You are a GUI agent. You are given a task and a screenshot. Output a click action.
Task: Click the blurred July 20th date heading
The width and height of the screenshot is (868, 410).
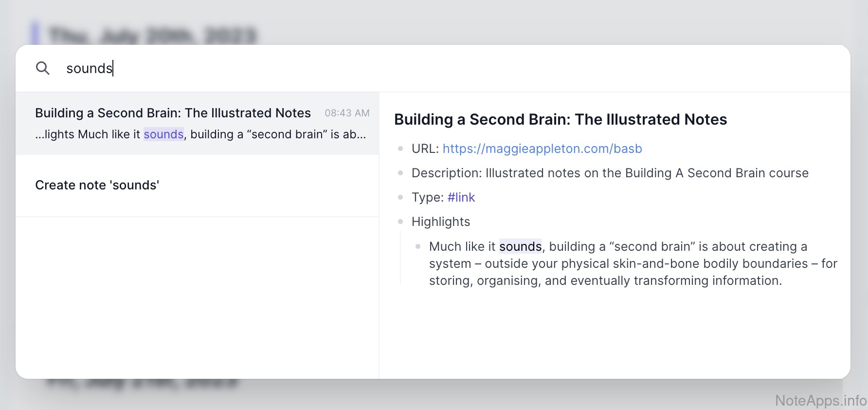pyautogui.click(x=153, y=35)
